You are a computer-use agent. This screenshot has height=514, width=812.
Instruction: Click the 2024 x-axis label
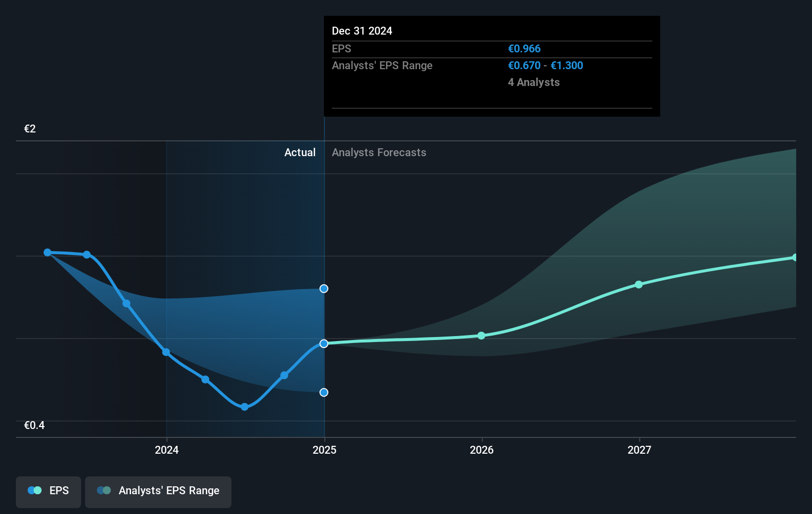(x=167, y=450)
